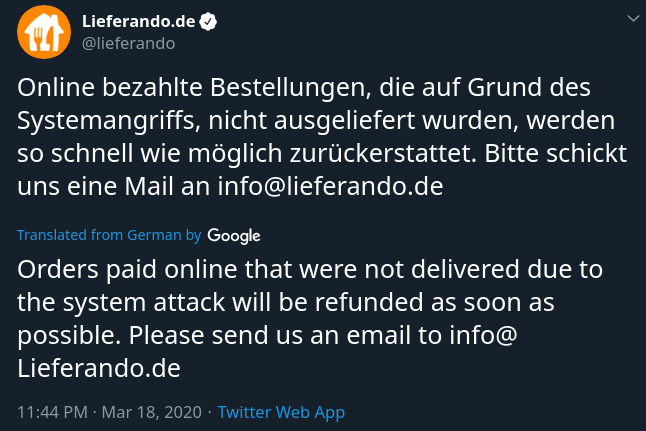This screenshot has height=431, width=646.
Task: Click the Google logo beside the translation note
Action: (x=234, y=236)
